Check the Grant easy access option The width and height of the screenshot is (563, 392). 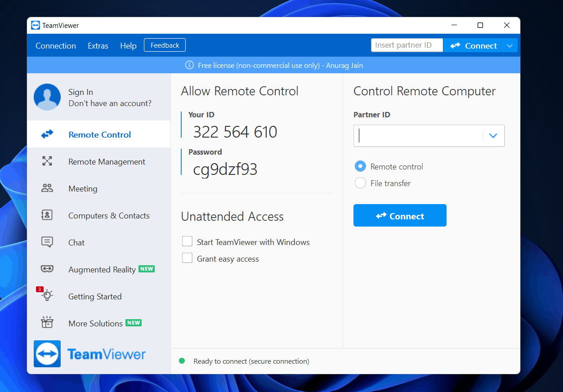point(187,258)
